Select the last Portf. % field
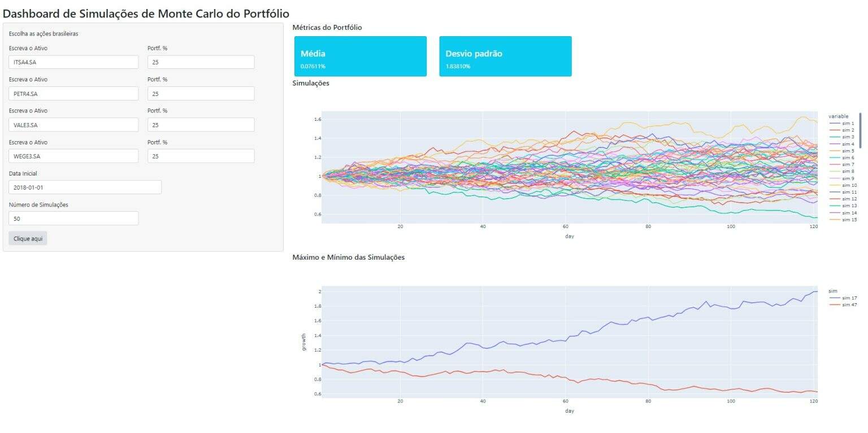 coord(201,156)
